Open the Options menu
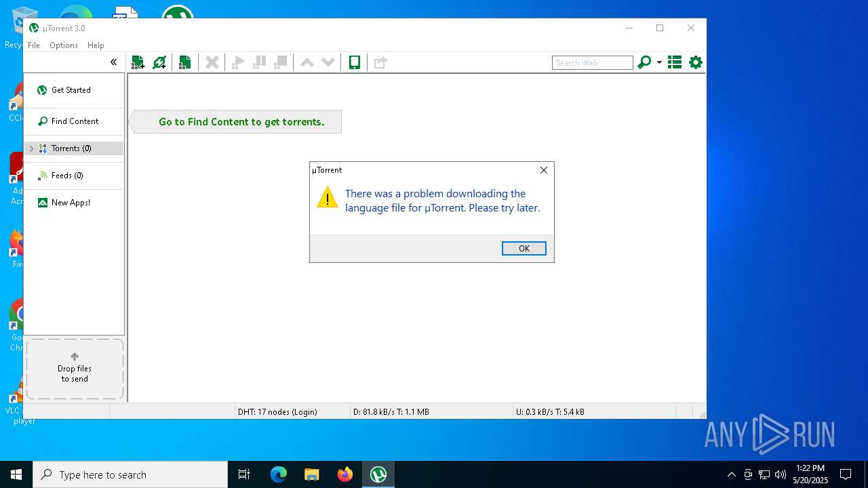The width and height of the screenshot is (868, 488). point(64,45)
